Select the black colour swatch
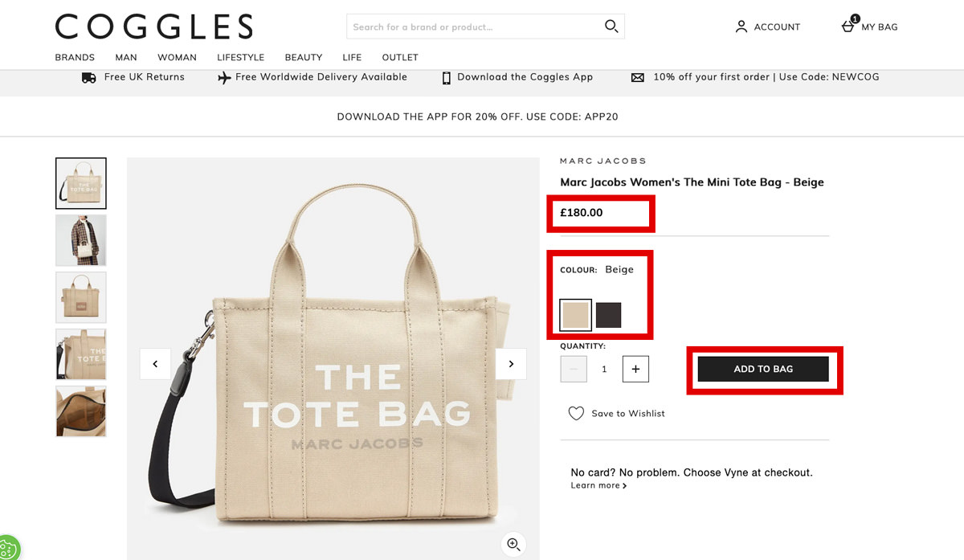This screenshot has width=964, height=560. 609,315
